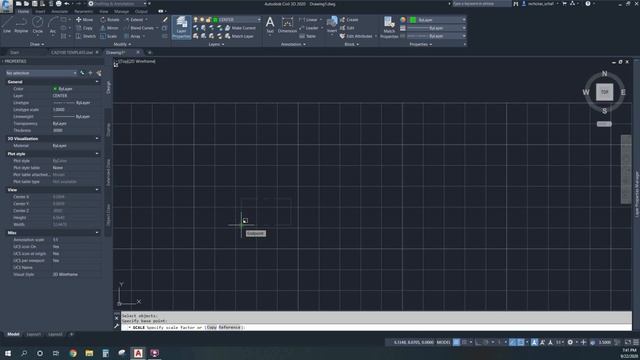This screenshot has height=360, width=640.
Task: Open the View ribbon tab
Action: coord(104,11)
